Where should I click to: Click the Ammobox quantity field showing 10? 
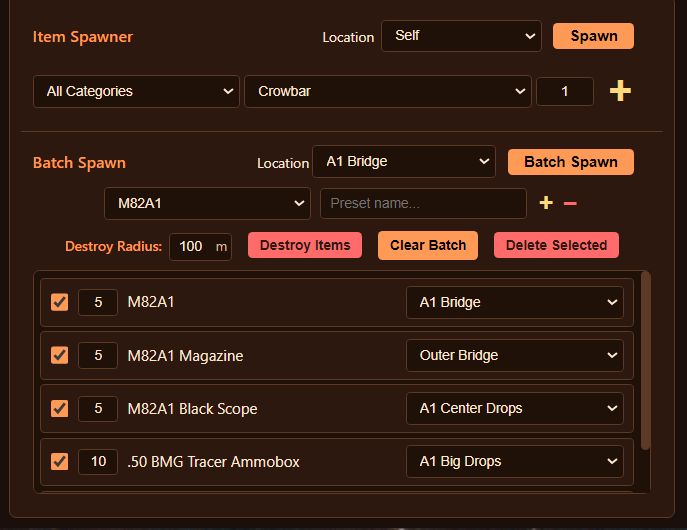pos(98,461)
